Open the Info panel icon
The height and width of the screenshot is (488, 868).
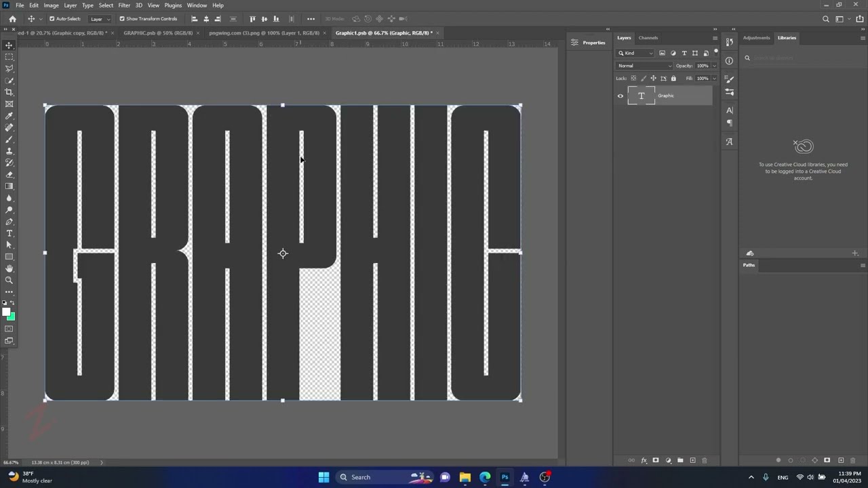(729, 60)
